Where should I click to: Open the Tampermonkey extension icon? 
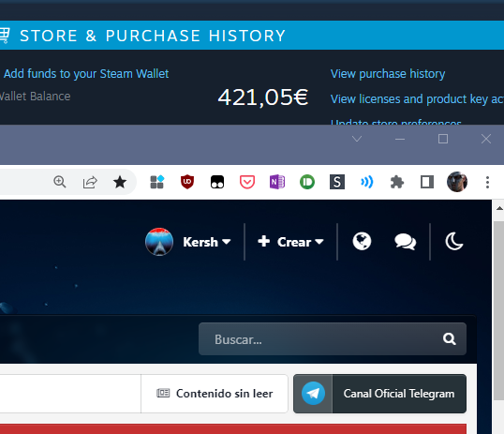217,182
